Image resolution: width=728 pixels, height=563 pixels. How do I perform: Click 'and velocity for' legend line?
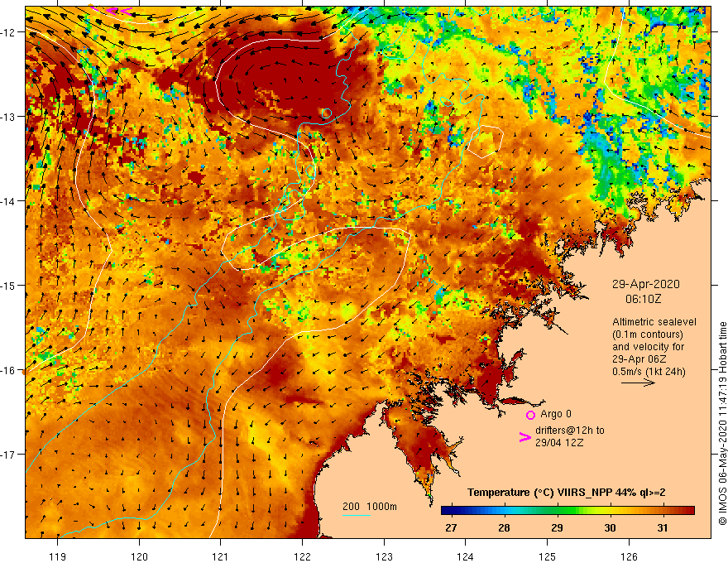coord(648,347)
